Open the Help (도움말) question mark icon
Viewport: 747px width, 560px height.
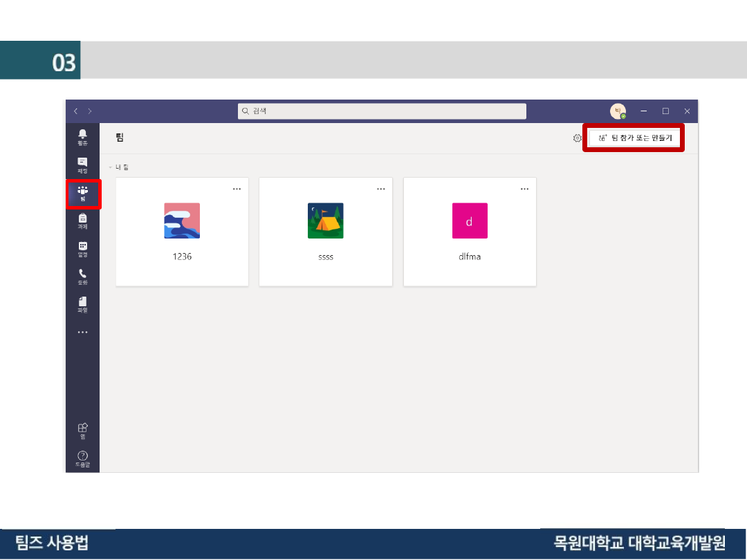[x=82, y=458]
